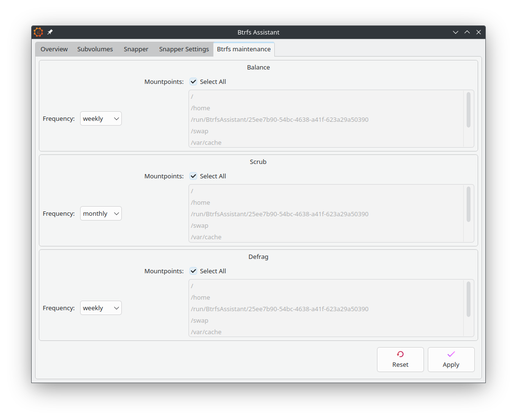Image resolution: width=517 pixels, height=420 pixels.
Task: Open the monthly frequency dropdown under Scrub
Action: (x=101, y=213)
